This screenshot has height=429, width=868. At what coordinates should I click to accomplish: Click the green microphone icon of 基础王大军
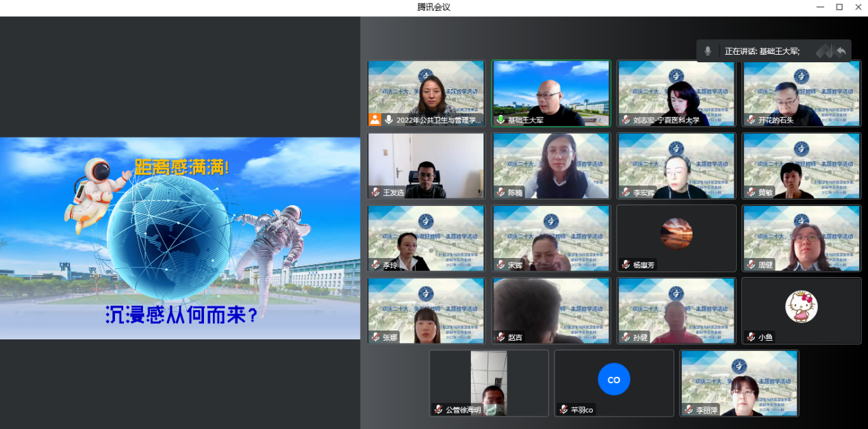click(500, 120)
